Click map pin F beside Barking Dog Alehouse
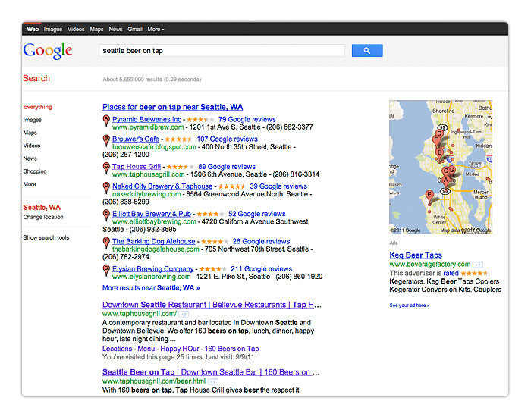531x420 pixels. [106, 242]
